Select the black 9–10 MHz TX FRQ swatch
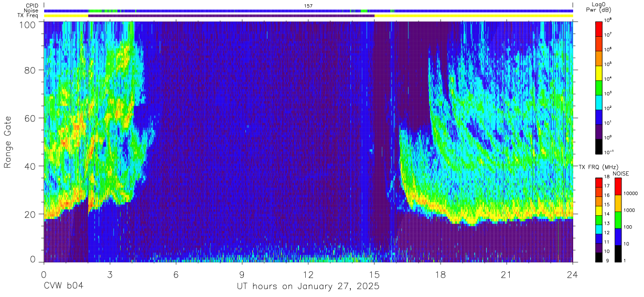 click(x=599, y=257)
